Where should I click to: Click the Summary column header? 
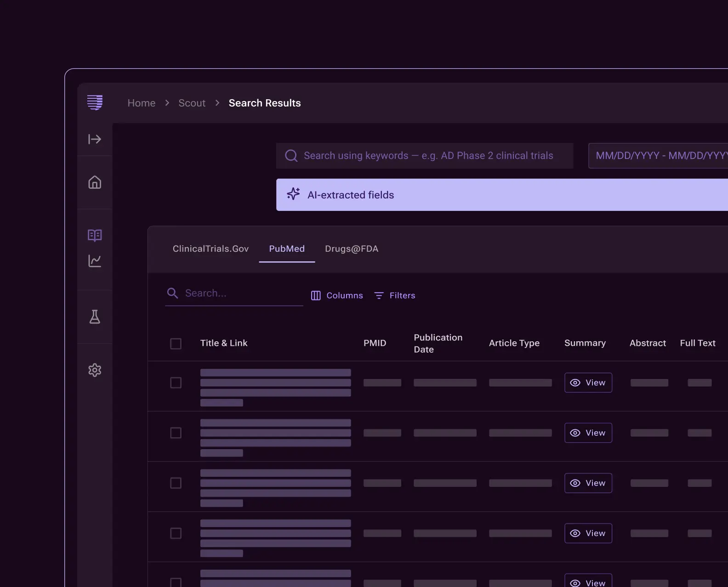pos(585,343)
